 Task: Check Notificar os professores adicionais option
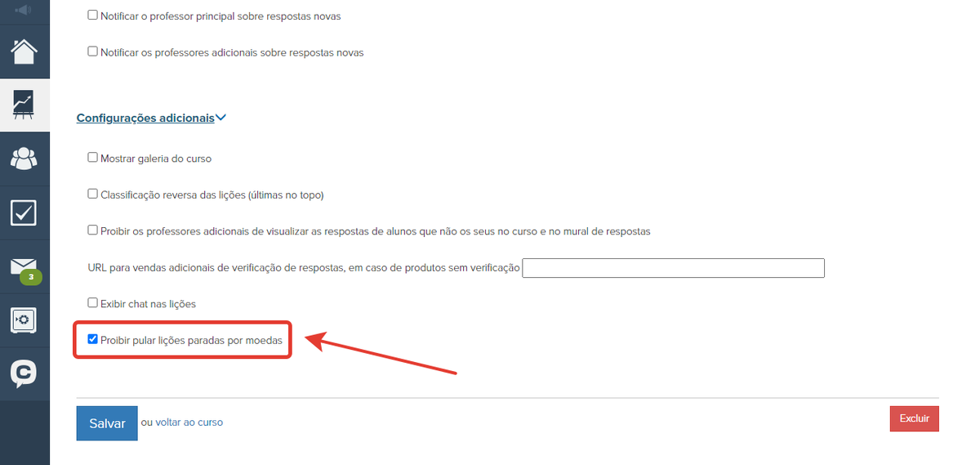92,51
